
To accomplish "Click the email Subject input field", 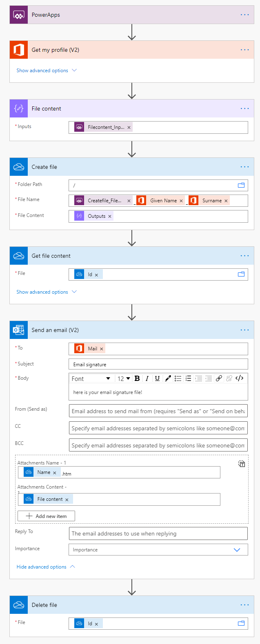I will [158, 364].
